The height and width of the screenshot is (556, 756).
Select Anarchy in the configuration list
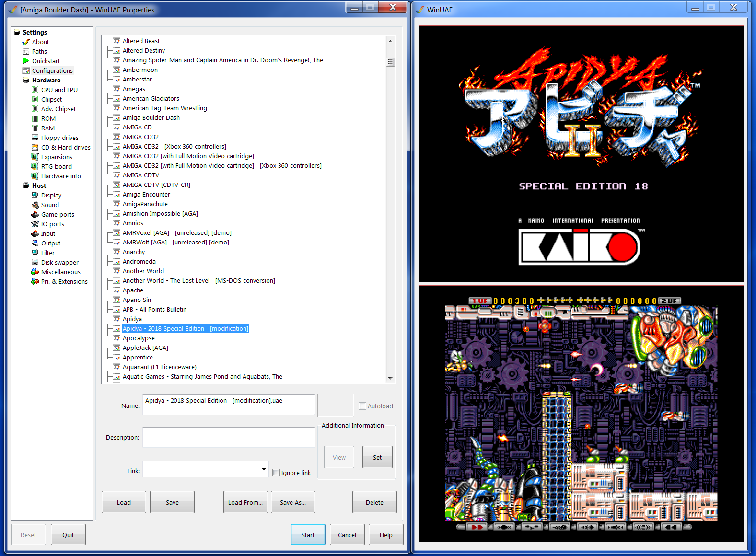coord(133,252)
